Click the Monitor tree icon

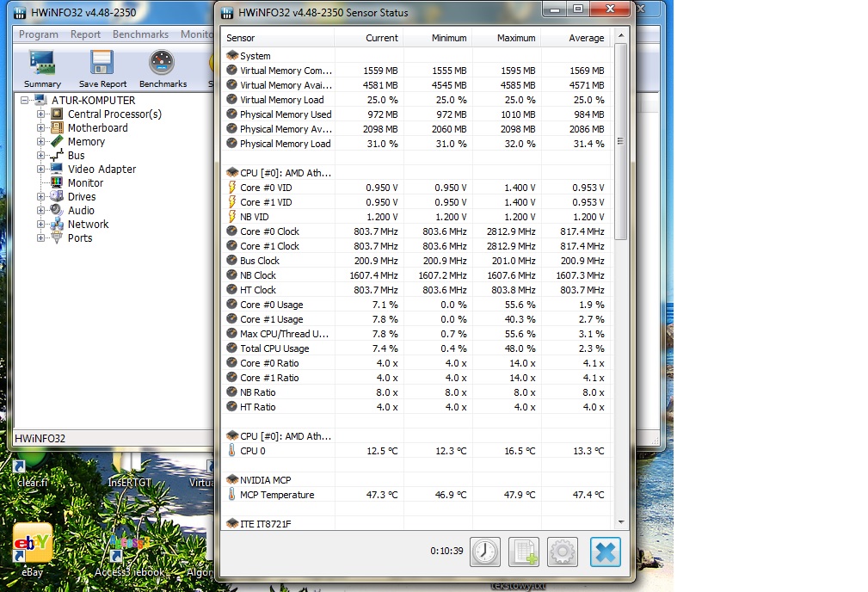click(57, 182)
